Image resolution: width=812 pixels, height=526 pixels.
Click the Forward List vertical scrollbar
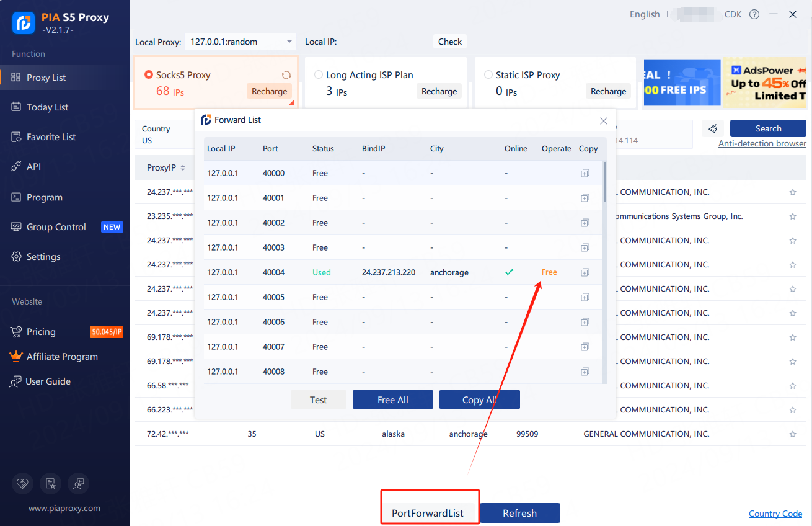click(x=604, y=181)
